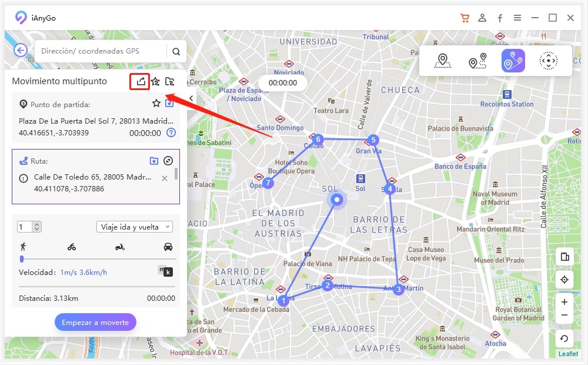Choose the walking speed icon
Image resolution: width=588 pixels, height=365 pixels.
point(24,247)
